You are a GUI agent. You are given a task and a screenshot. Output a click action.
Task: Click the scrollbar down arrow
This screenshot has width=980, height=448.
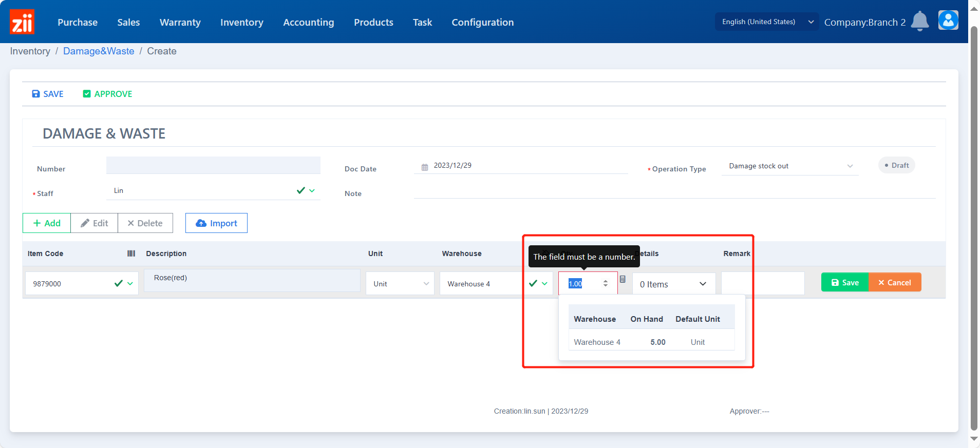tap(974, 439)
